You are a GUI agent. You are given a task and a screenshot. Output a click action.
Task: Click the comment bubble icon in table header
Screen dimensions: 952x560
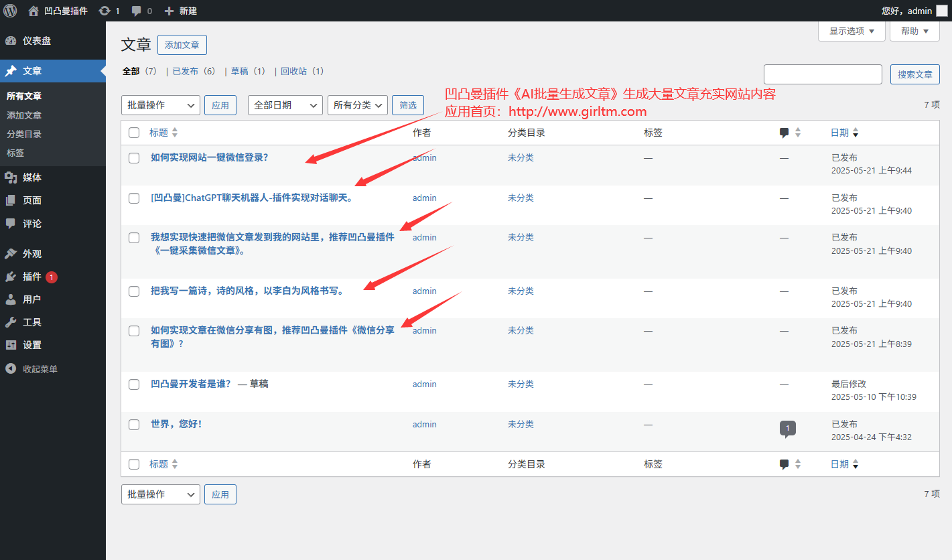(785, 133)
